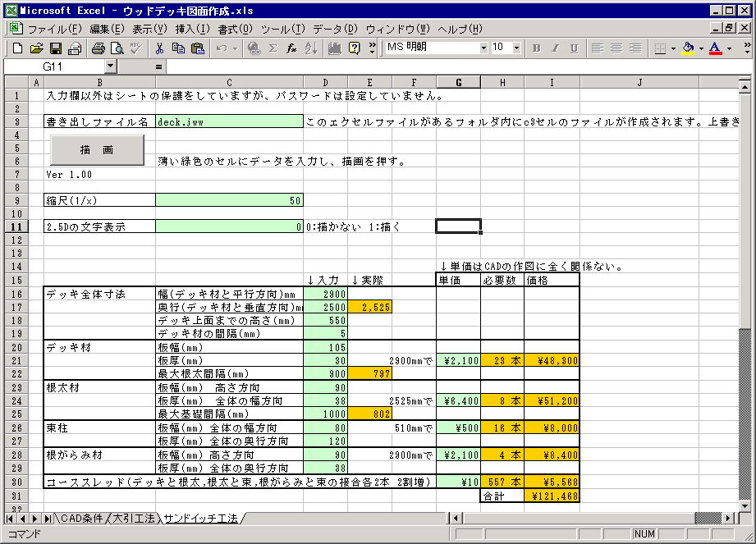The image size is (756, 544).
Task: Cut selection with the scissors icon
Action: click(159, 48)
